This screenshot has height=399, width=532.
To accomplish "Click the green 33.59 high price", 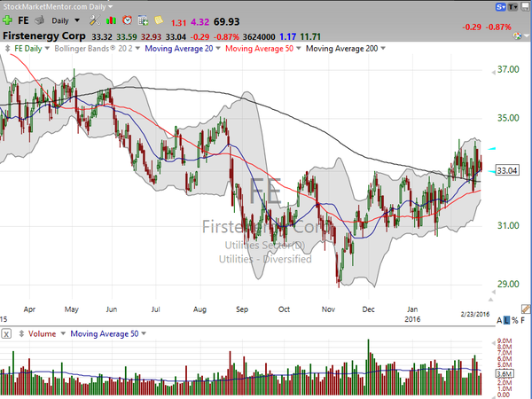I will [127, 36].
